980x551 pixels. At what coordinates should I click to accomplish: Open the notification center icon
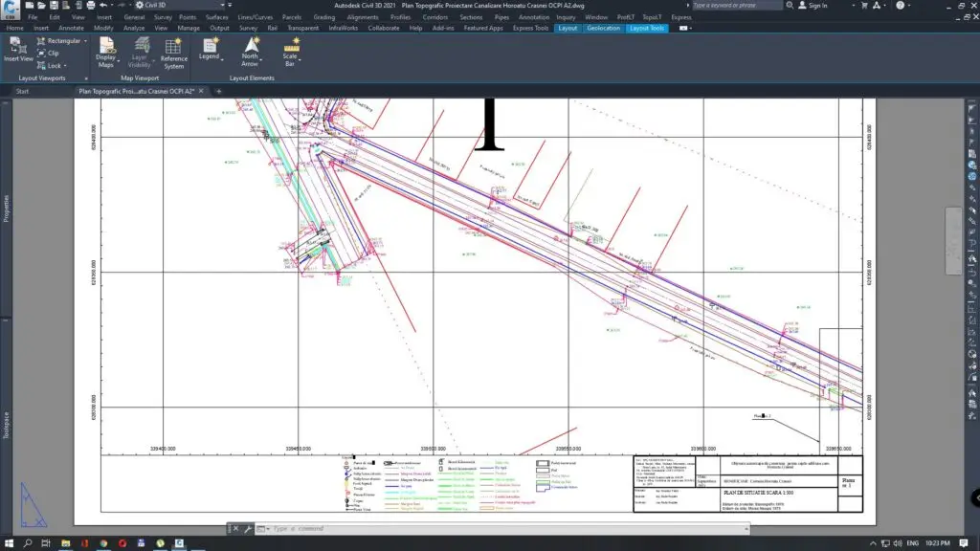tap(965, 543)
